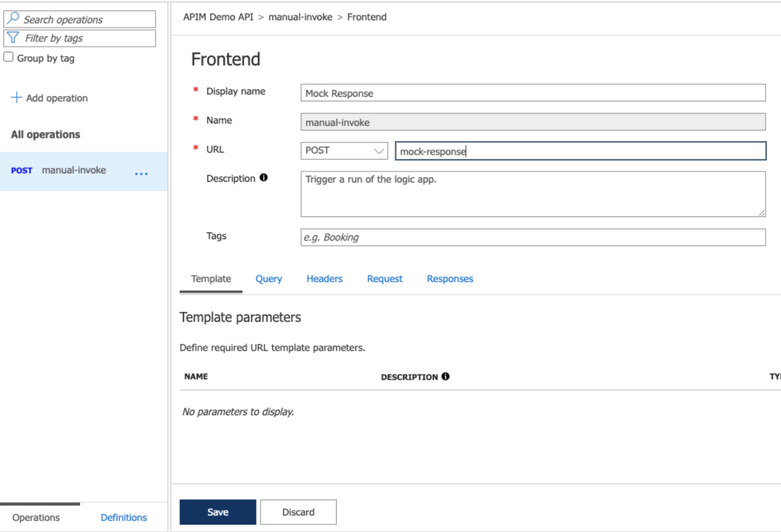
Task: Click the Discard button
Action: 298,512
